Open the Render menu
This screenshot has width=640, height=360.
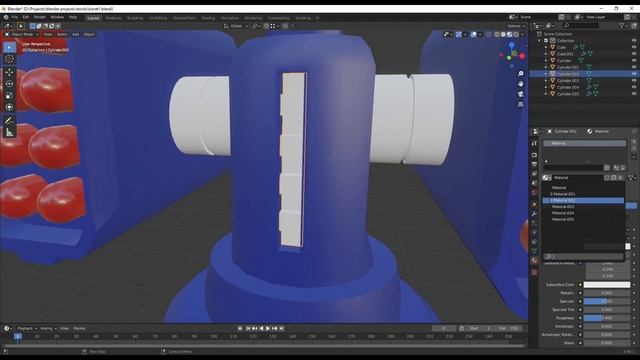(x=40, y=17)
